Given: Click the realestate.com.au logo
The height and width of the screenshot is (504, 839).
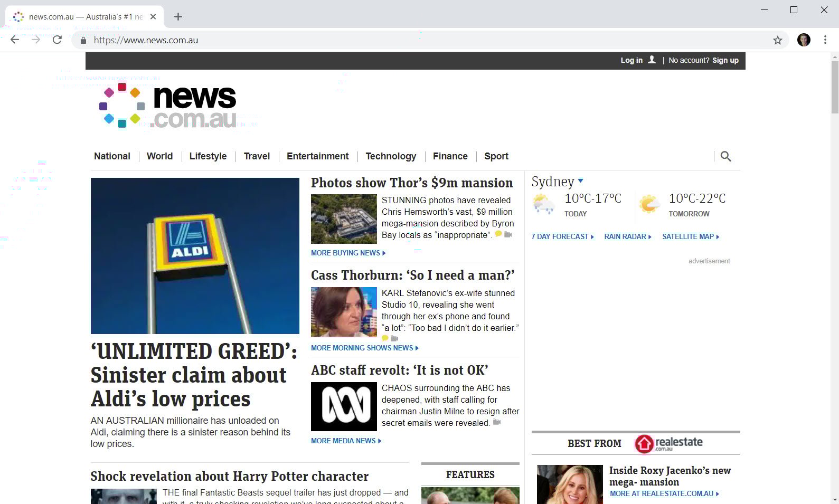Looking at the screenshot, I should click(668, 444).
